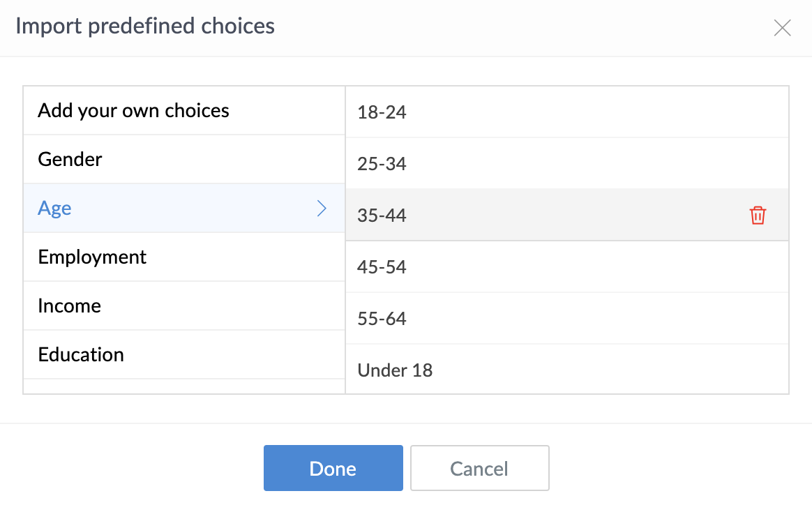
Task: Click the highlighted 35-44 choice text
Action: [x=382, y=216]
